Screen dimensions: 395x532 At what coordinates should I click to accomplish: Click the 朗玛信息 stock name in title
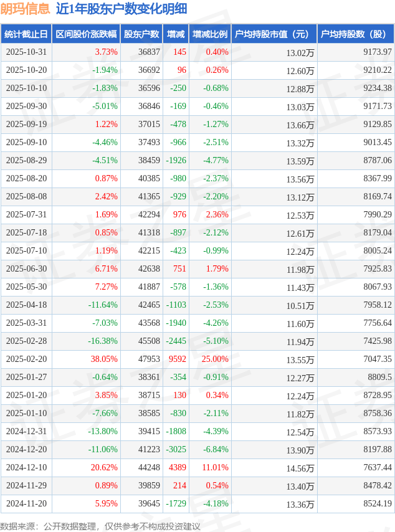tap(26, 9)
